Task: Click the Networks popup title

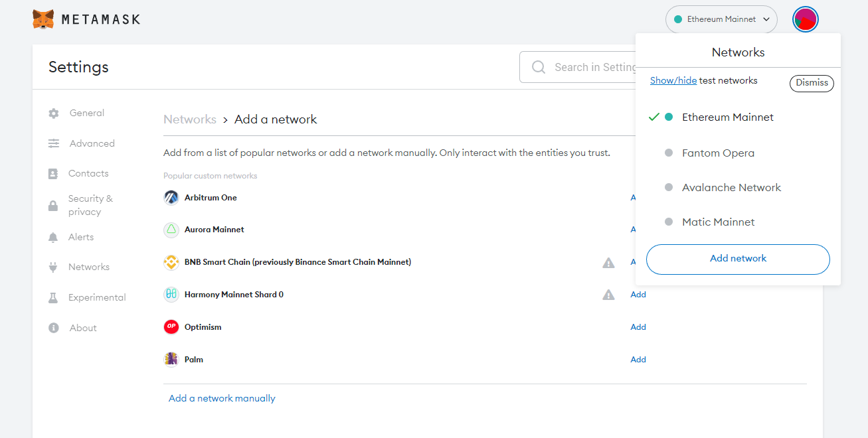Action: [738, 52]
